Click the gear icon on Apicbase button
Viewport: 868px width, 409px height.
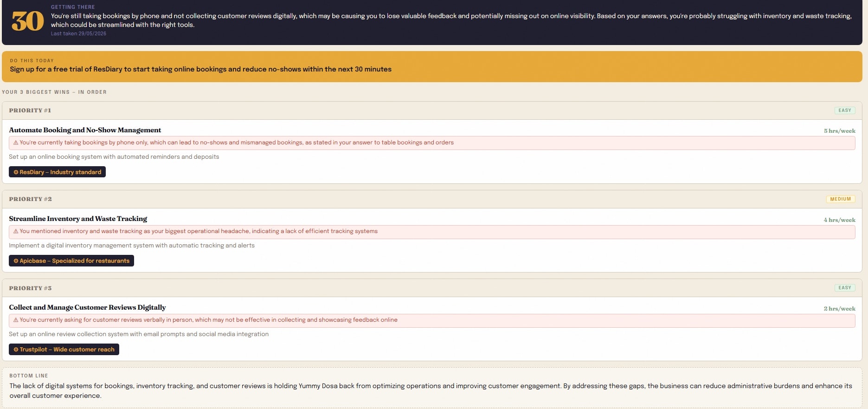pos(16,261)
